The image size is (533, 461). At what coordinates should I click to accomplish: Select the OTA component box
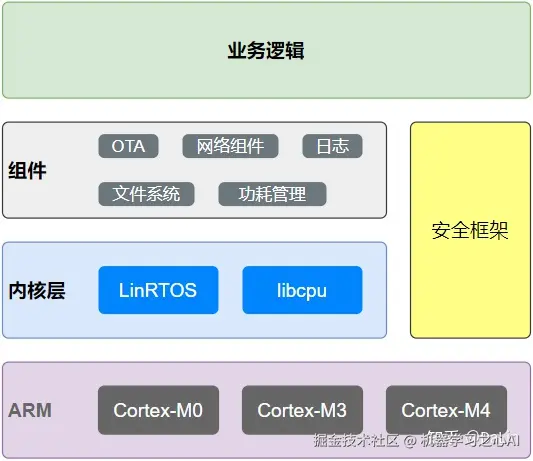pos(128,146)
